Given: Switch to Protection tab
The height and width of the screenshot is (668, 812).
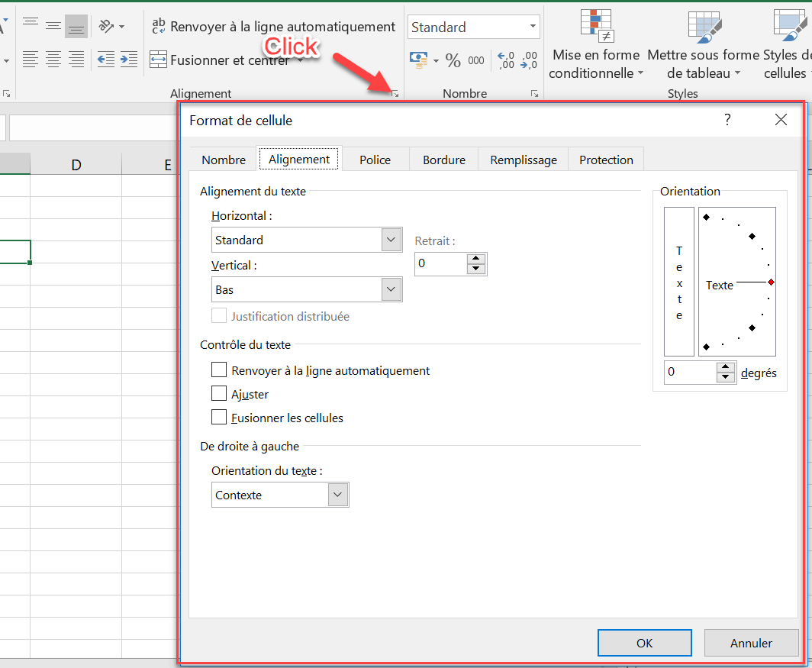Looking at the screenshot, I should 606,160.
